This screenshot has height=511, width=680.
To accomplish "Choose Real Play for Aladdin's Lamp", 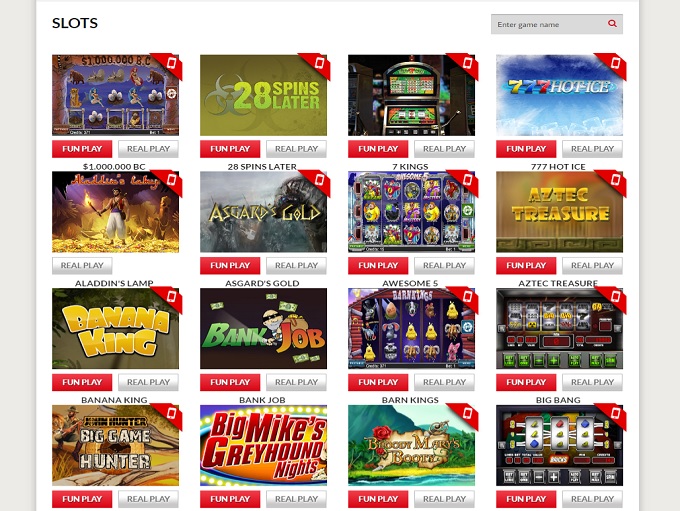I will (x=82, y=265).
